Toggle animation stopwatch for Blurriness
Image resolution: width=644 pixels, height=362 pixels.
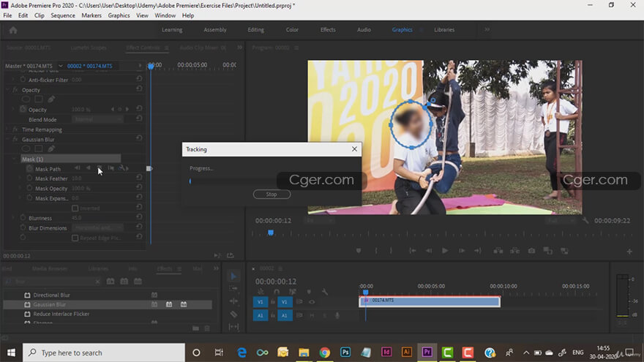(23, 218)
